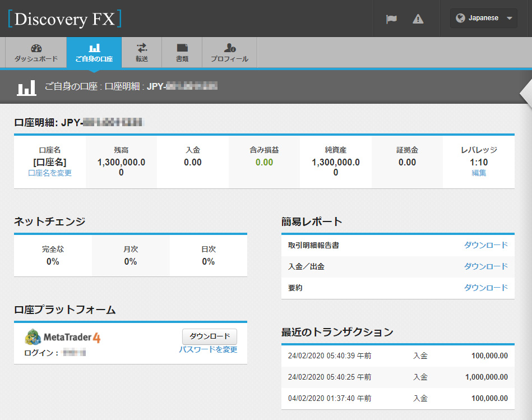Click the 編集 link under レバレッジ
Viewport: 532px width, 420px height.
tap(479, 173)
